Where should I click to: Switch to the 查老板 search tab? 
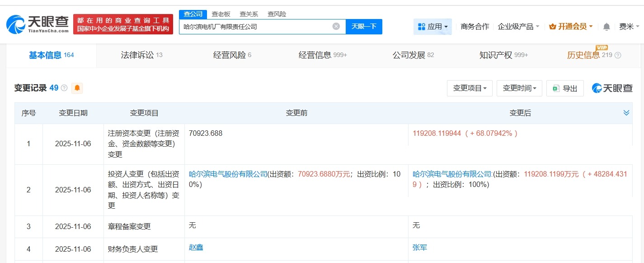coord(221,14)
